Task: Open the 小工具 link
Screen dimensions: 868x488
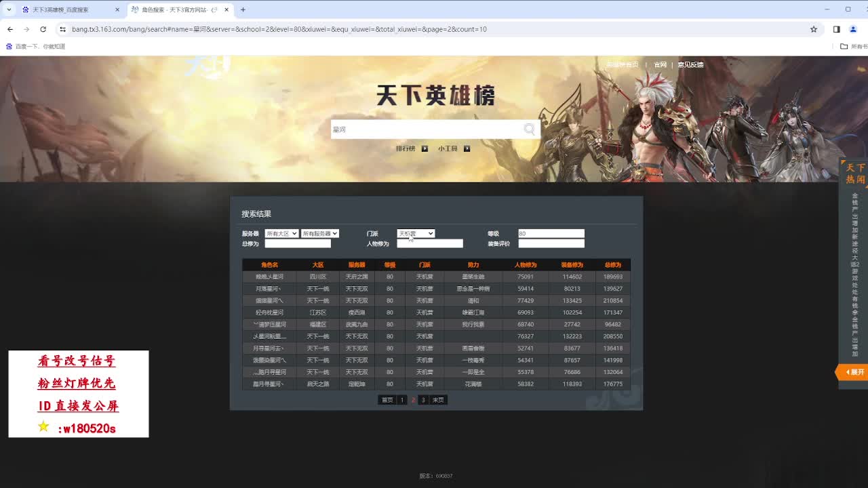Action: 448,148
